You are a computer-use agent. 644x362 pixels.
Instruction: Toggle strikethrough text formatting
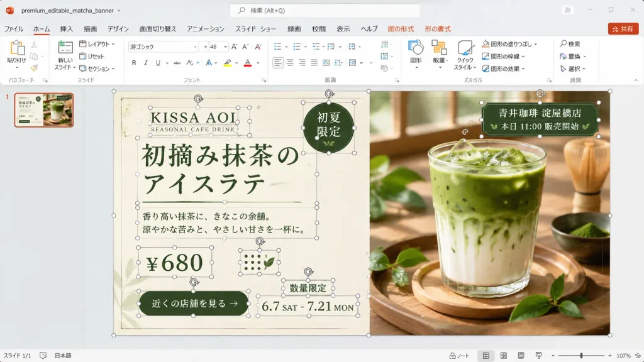[x=177, y=63]
